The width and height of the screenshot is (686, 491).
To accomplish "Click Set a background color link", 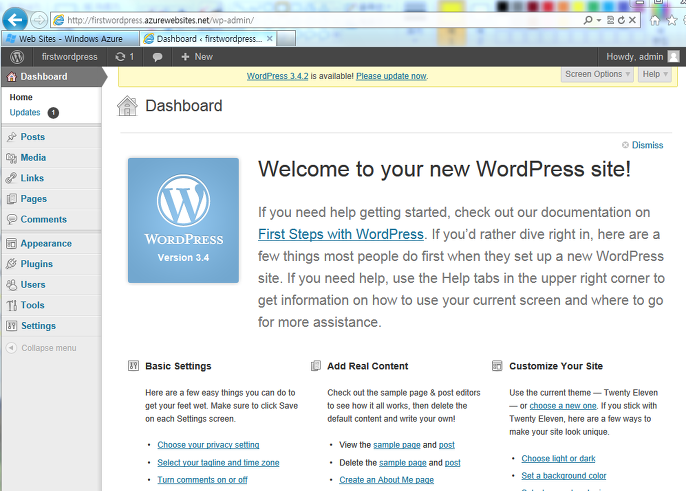I will 564,476.
